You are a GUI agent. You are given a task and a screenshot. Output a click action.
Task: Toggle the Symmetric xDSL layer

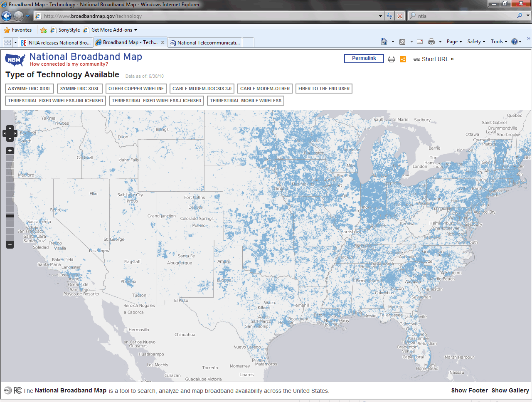pos(80,89)
